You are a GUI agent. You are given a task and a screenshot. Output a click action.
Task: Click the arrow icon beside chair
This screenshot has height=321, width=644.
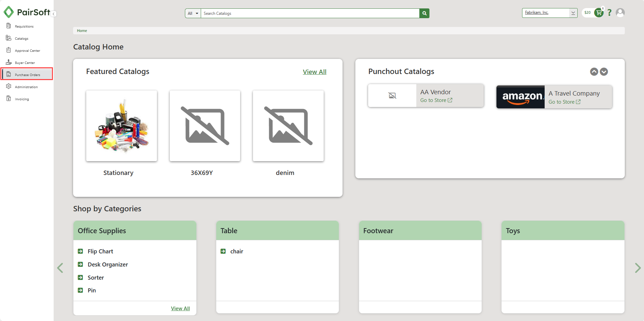(223, 251)
